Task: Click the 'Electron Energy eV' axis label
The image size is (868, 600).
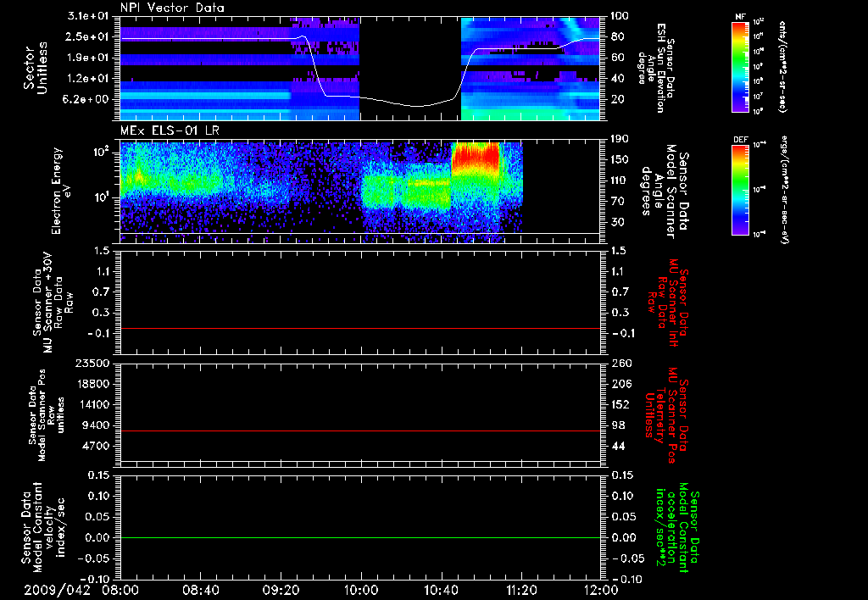Action: click(x=63, y=191)
